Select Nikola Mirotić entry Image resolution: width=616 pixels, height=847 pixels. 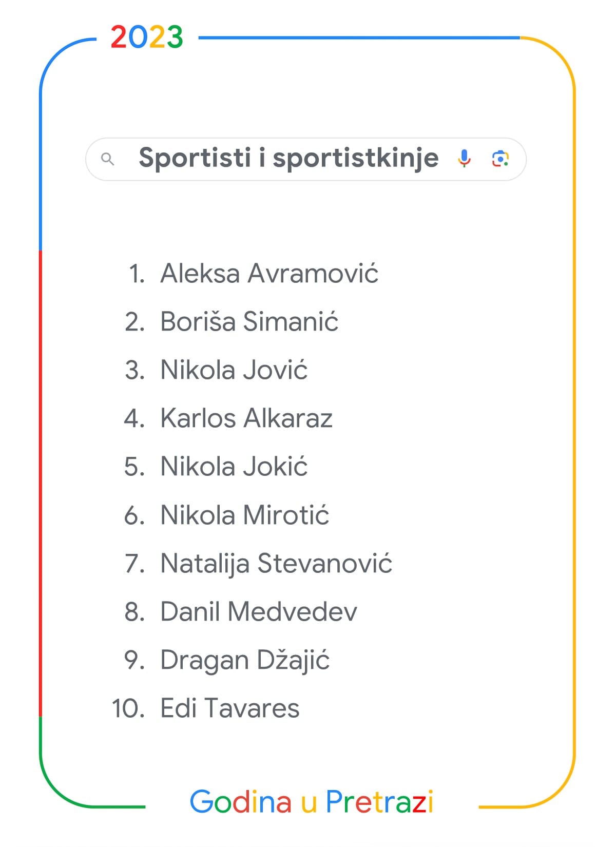click(x=244, y=515)
